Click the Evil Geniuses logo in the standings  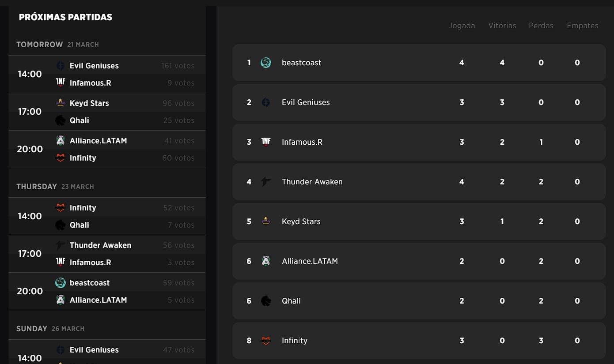pos(266,102)
